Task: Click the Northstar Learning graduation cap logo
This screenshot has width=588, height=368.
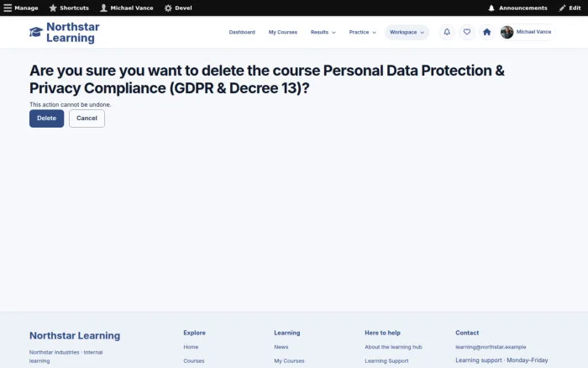Action: 36,32
